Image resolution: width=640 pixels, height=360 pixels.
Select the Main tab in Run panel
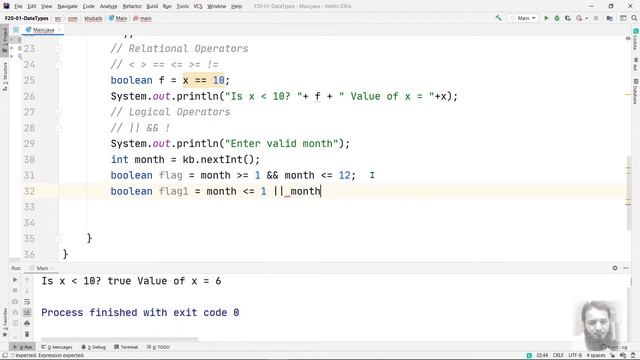coord(42,268)
